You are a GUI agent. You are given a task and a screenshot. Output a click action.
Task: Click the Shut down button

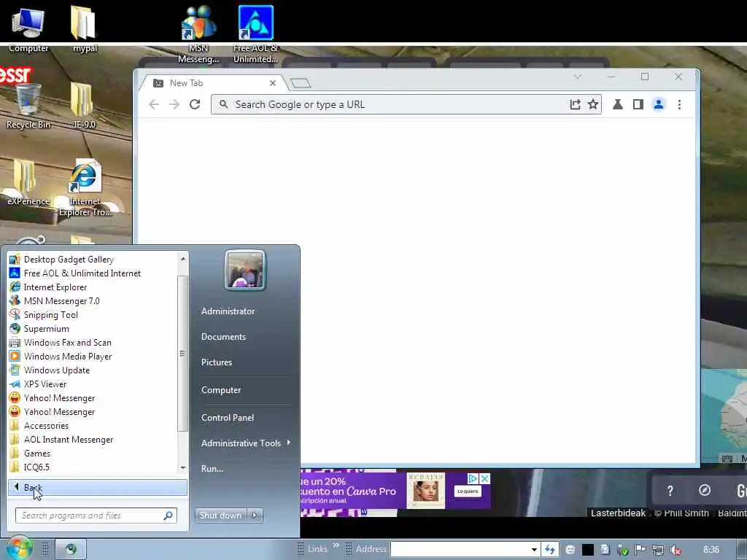[220, 516]
